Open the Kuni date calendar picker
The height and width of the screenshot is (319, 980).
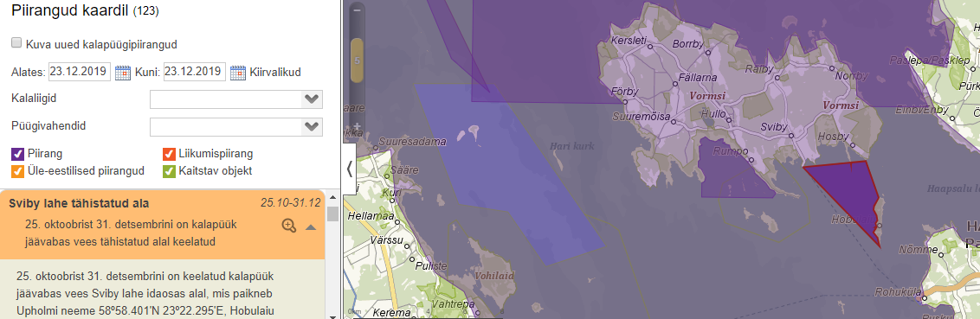(238, 73)
